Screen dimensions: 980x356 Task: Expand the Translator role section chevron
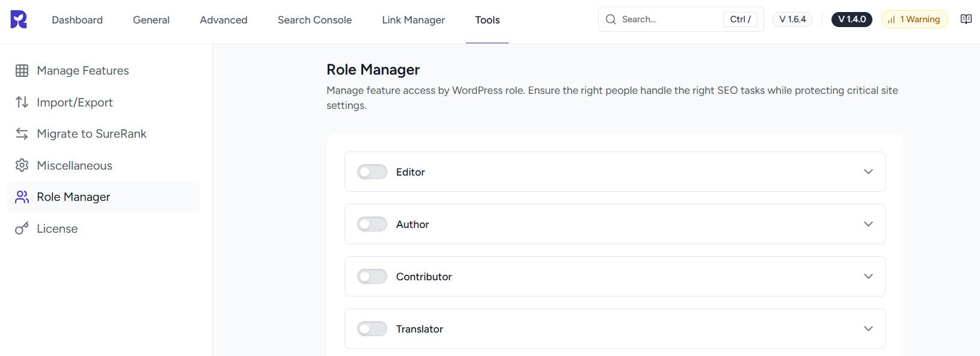coord(868,329)
